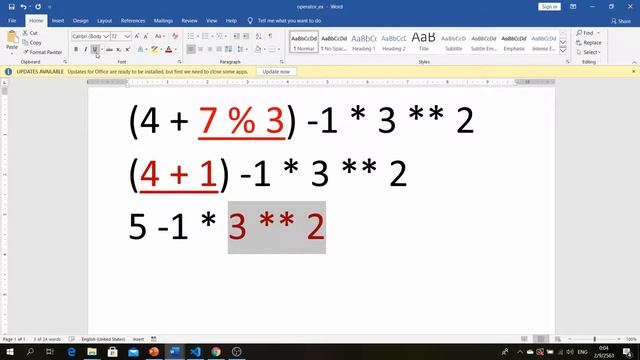640x360 pixels.
Task: Open Google Chrome from taskbar
Action: tap(216, 351)
